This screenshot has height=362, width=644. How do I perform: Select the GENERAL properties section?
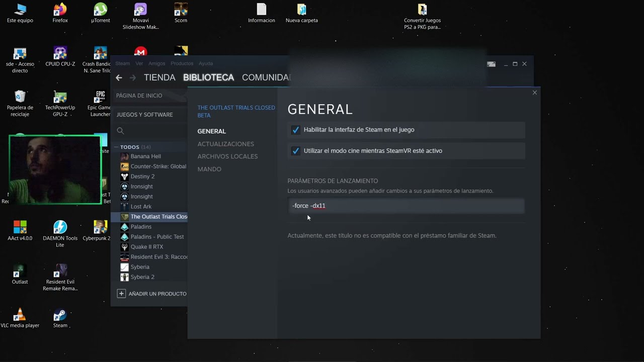click(x=211, y=131)
